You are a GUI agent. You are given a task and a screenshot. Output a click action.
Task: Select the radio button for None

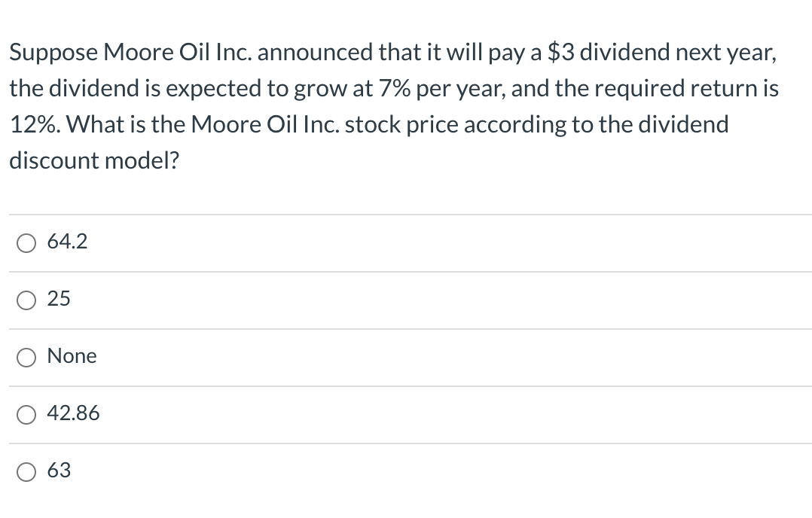click(x=26, y=357)
